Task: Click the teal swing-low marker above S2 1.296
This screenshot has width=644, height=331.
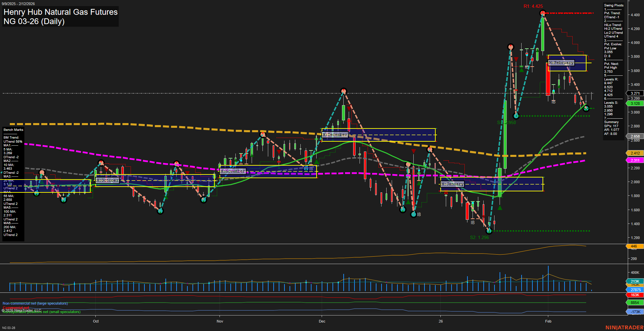Action: [x=489, y=231]
